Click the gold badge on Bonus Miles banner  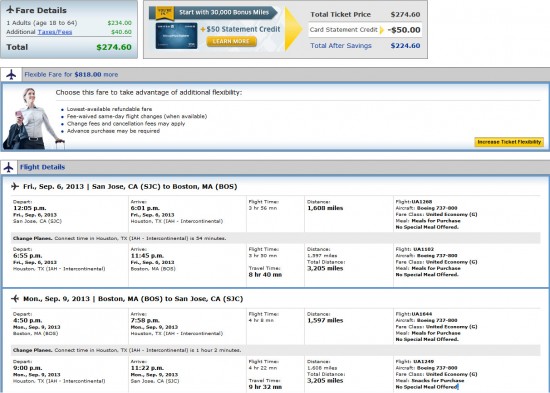click(165, 13)
